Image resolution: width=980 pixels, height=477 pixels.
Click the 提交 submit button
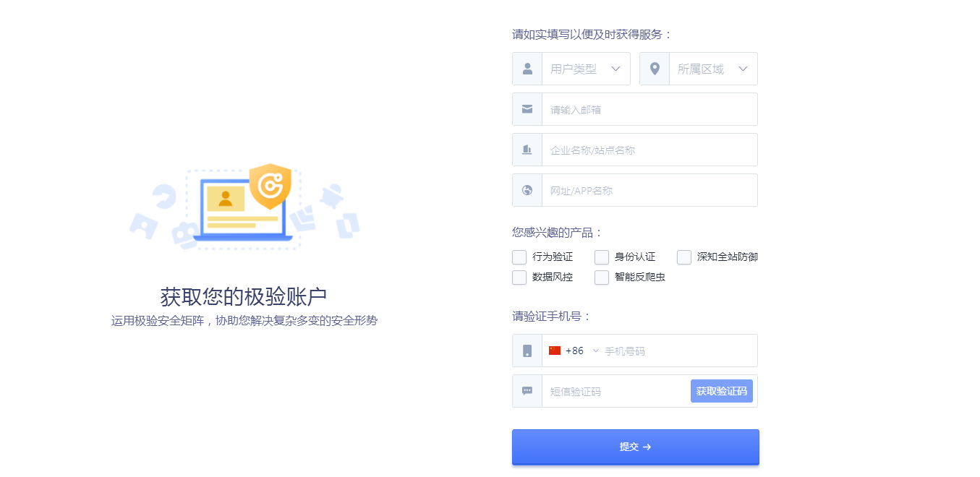[x=636, y=447]
